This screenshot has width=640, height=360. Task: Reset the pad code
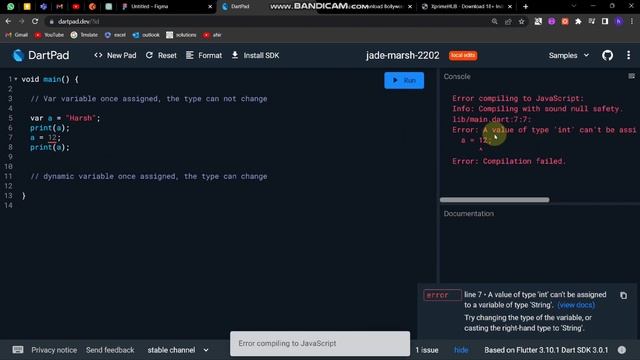pyautogui.click(x=161, y=55)
